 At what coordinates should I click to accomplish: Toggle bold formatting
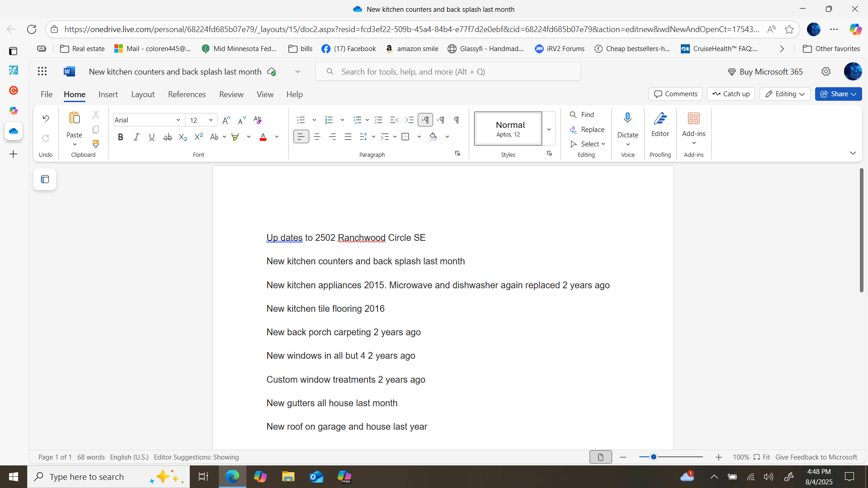pyautogui.click(x=120, y=137)
